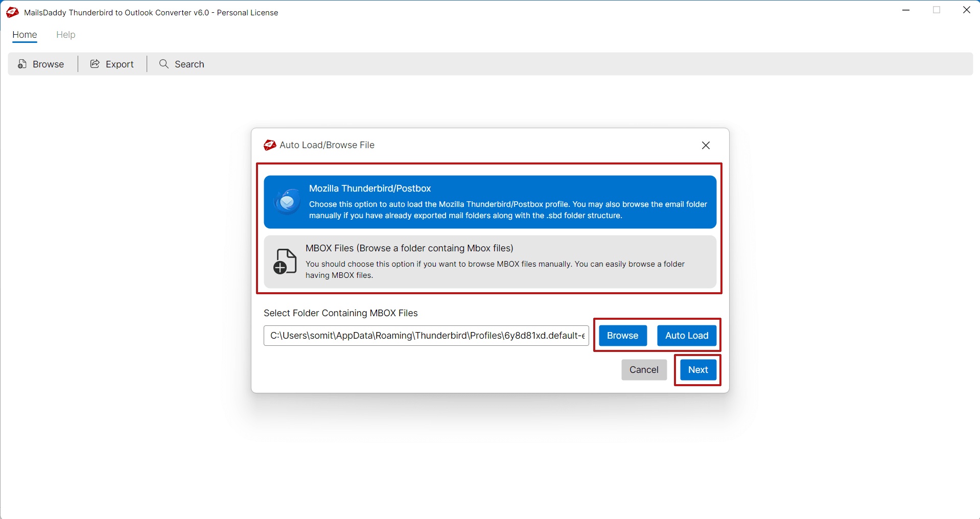Screen dimensions: 980x519
Task: Click the Auto Load button
Action: [686, 335]
